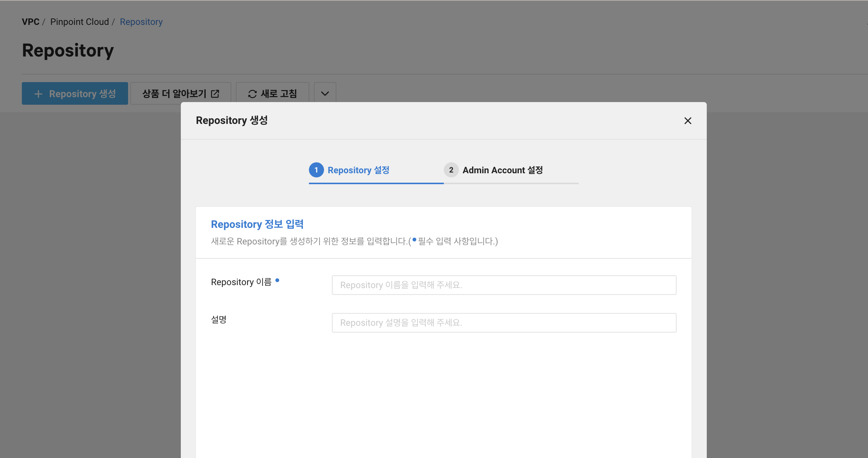This screenshot has height=458, width=868.
Task: Expand the chevron dropdown next to 새로 고침
Action: click(325, 93)
